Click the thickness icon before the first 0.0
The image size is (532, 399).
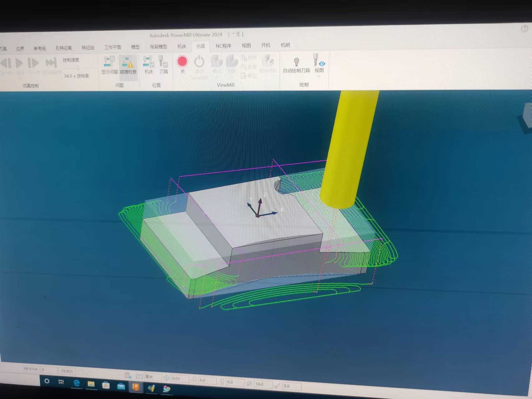pos(194,379)
